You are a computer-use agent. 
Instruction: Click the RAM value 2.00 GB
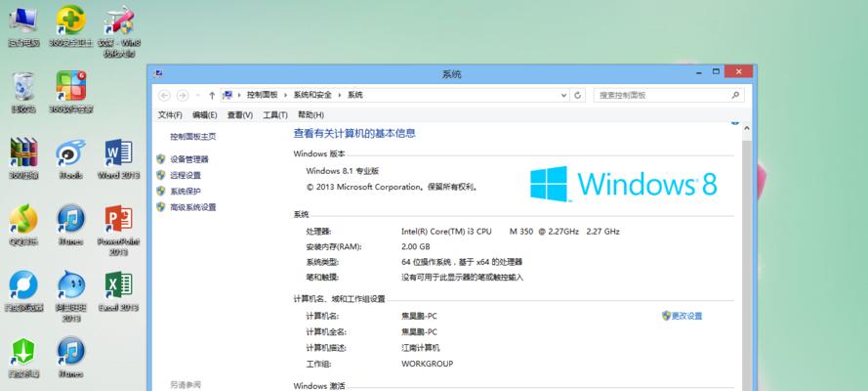tap(415, 247)
